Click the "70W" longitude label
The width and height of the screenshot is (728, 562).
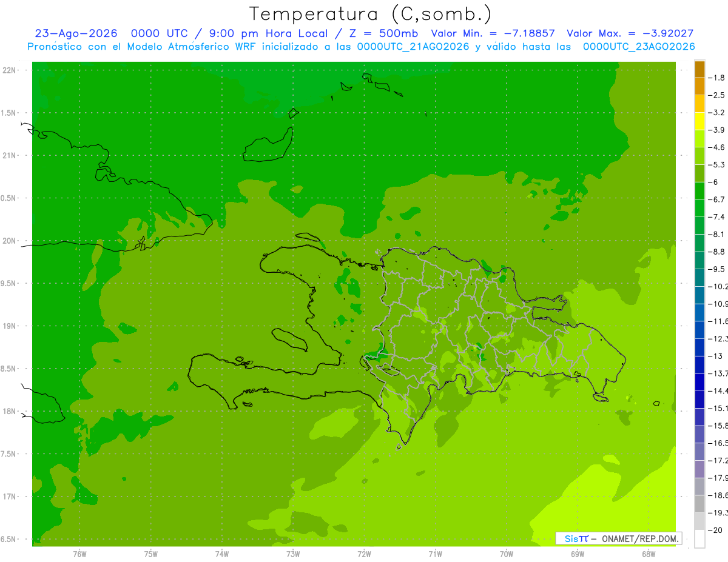[x=507, y=554]
